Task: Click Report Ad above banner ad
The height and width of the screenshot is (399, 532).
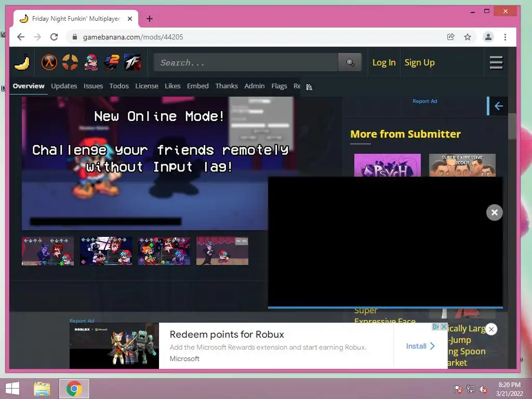Action: [x=82, y=321]
